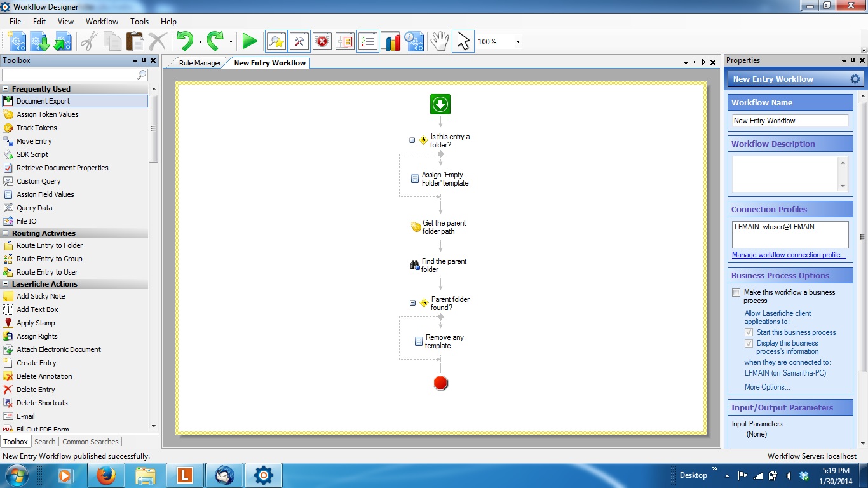Click the red stop node in the workflow
This screenshot has height=488, width=868.
click(440, 383)
